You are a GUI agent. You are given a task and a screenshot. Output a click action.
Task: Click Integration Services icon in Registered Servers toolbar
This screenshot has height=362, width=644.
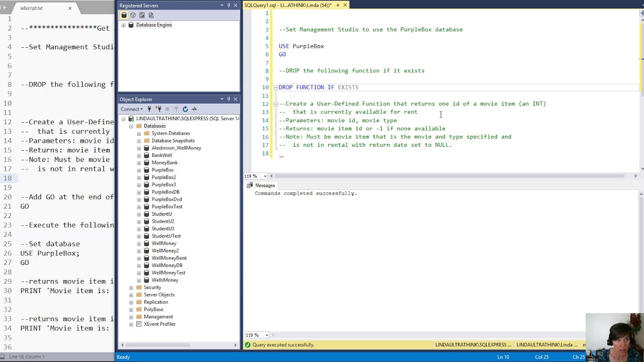point(151,15)
